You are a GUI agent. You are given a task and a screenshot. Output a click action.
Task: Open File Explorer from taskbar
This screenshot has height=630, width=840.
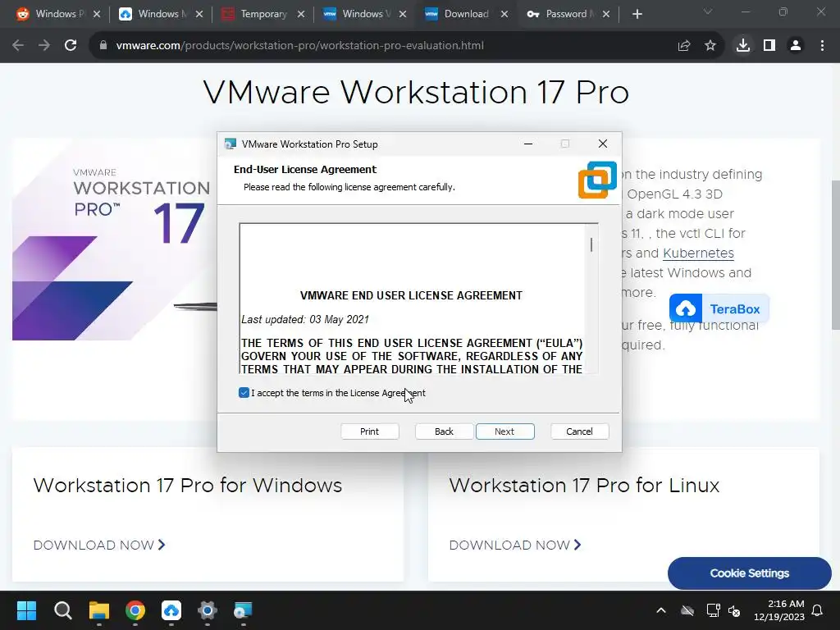point(99,610)
